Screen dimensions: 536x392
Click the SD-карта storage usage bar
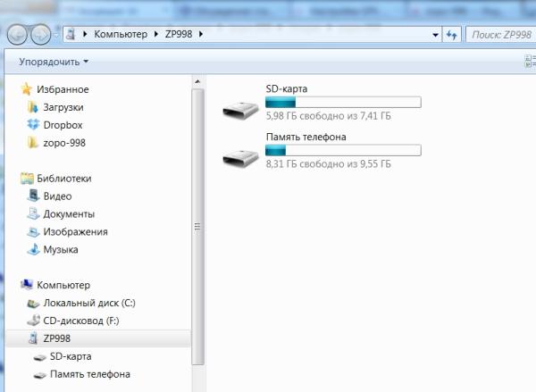[x=343, y=102]
